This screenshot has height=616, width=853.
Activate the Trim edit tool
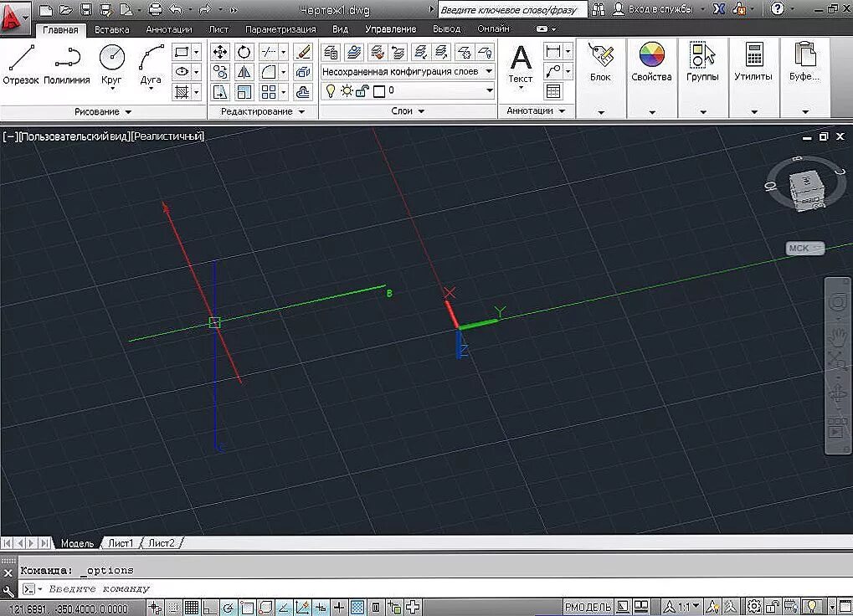(x=268, y=52)
